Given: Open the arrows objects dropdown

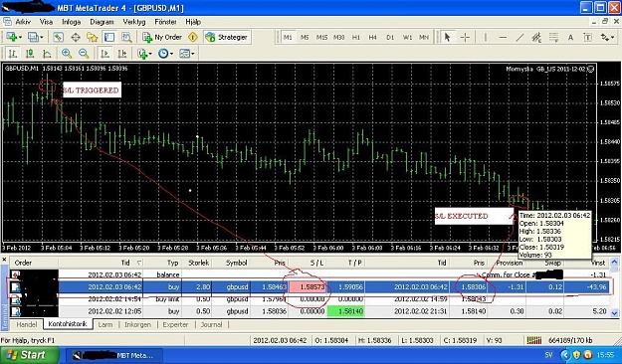Looking at the screenshot, I should coord(607,37).
